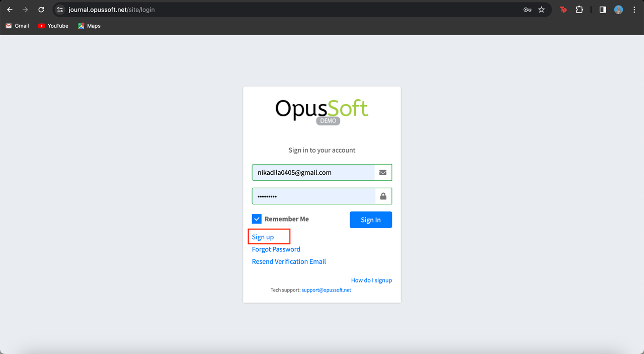Email support@opussoft.net tech support link
644x354 pixels.
[x=327, y=290]
